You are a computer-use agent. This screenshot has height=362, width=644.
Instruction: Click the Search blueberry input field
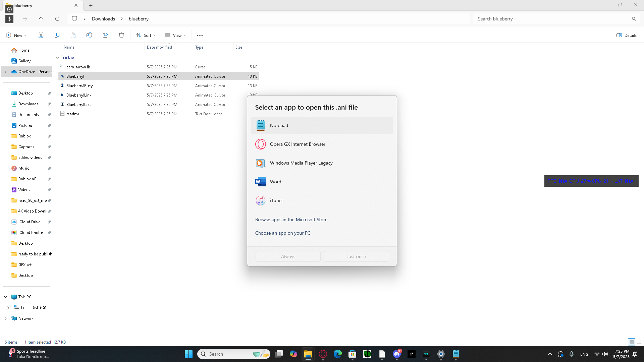[x=552, y=19]
